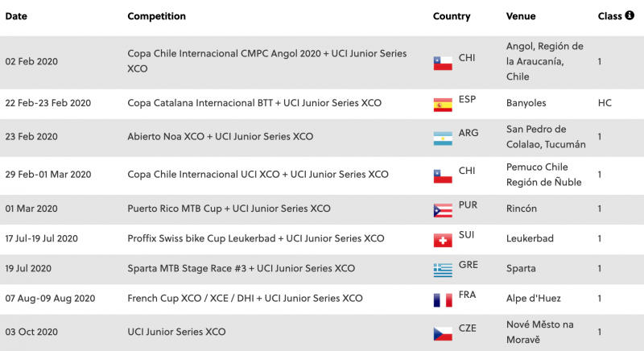Click the France flag icon
This screenshot has height=351, width=644.
[x=443, y=299]
